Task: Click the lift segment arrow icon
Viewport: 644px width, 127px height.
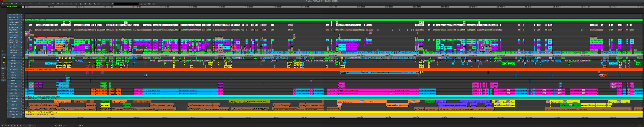Action: [85, 4]
